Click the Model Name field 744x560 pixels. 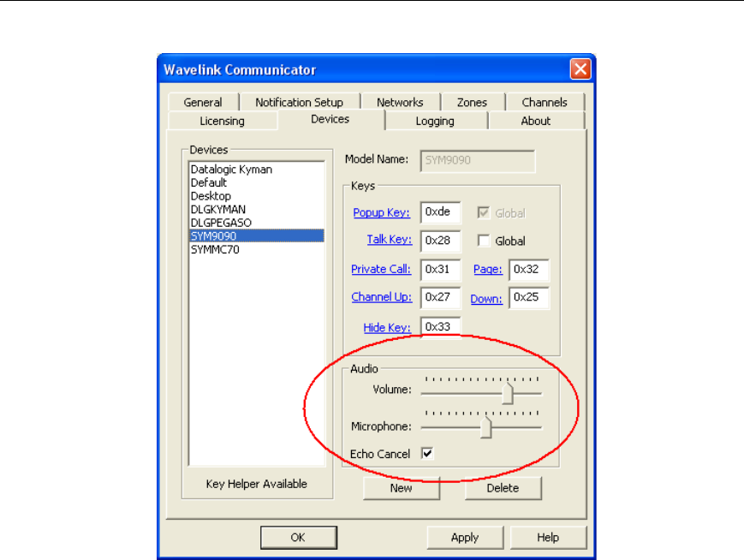pyautogui.click(x=478, y=161)
